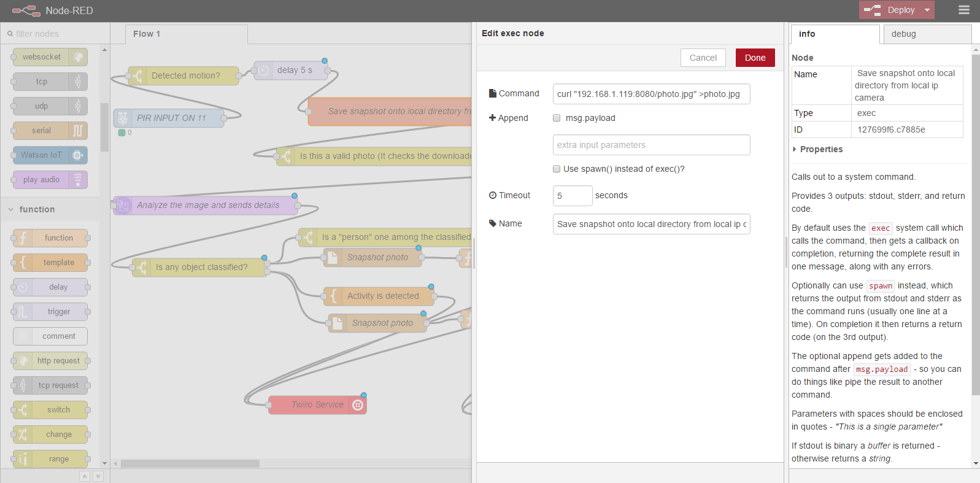Open the Deploy dropdown arrow
The width and height of the screenshot is (980, 483).
click(x=927, y=10)
